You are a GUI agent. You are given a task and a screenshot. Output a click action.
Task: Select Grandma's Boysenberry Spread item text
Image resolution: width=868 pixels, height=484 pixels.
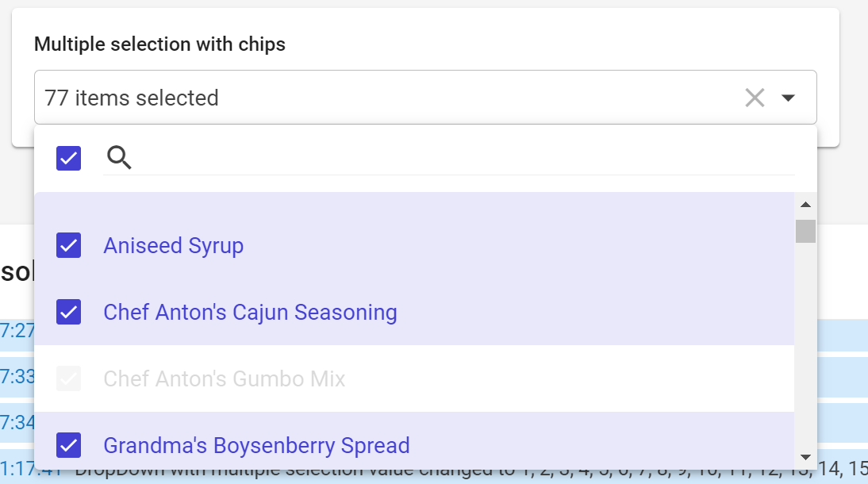[256, 446]
